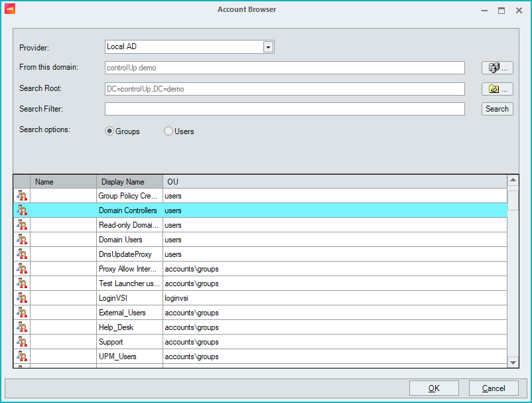
Task: Click the group icon beside Help_Desk
Action: [x=21, y=327]
